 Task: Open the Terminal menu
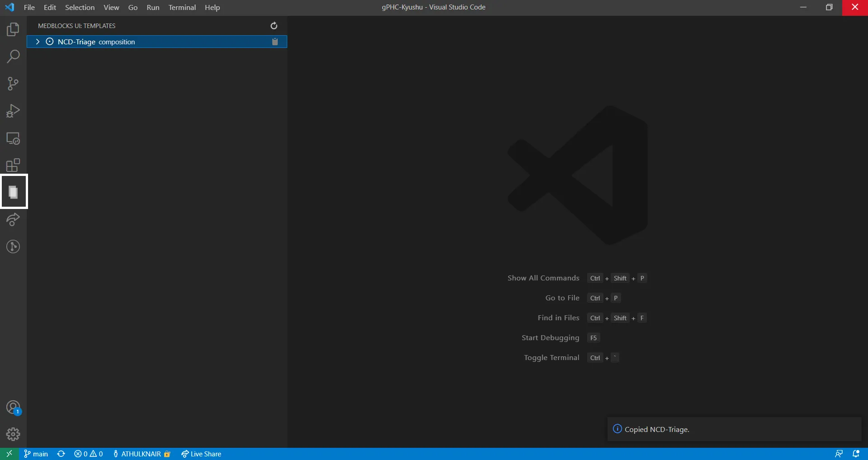tap(182, 7)
